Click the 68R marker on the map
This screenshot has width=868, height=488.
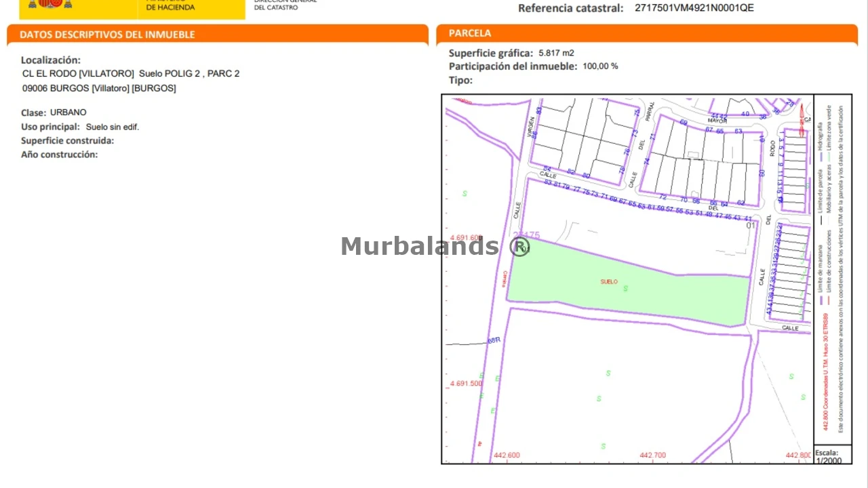pos(494,340)
